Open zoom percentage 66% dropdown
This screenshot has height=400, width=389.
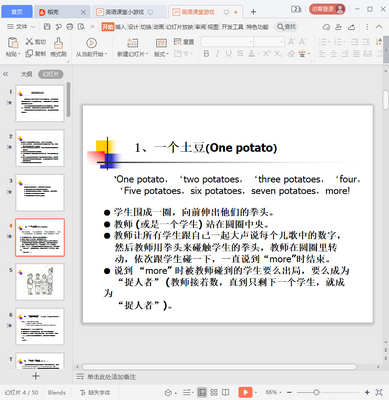274,392
